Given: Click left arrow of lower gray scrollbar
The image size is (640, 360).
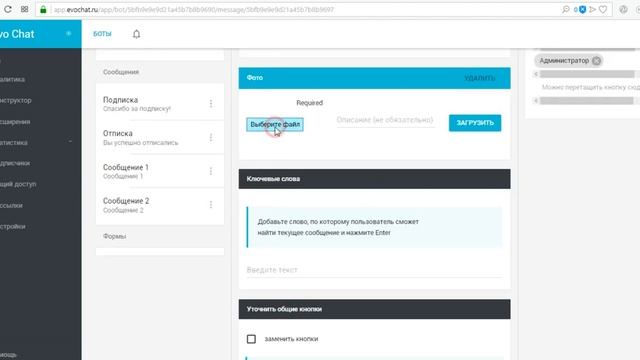Looking at the screenshot, I should (x=536, y=100).
